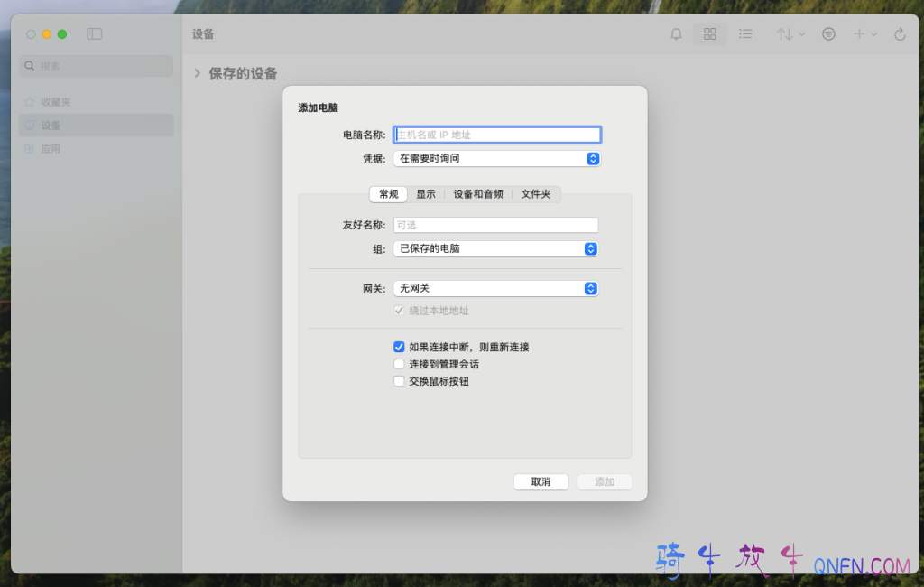Switch to grid view layout
The width and height of the screenshot is (924, 587).
point(710,34)
